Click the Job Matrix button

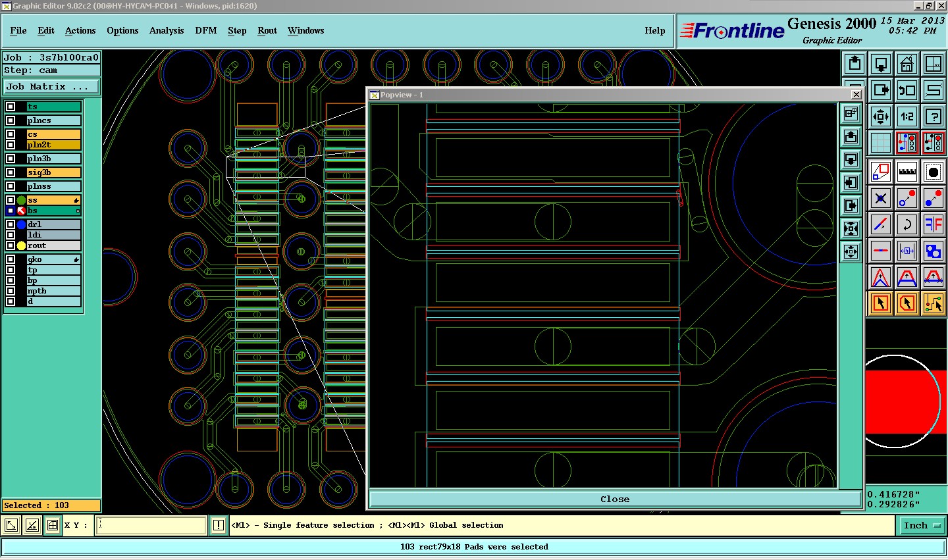51,86
